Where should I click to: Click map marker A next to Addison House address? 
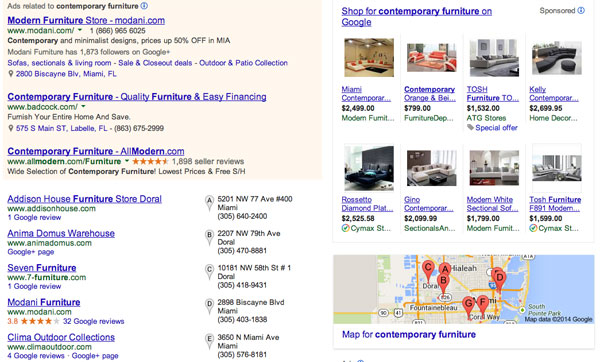point(209,203)
